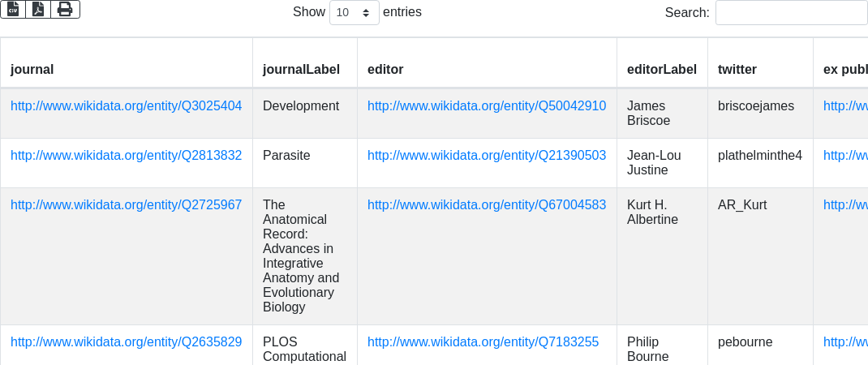
Task: Open editor link Q67004583
Action: pyautogui.click(x=487, y=205)
